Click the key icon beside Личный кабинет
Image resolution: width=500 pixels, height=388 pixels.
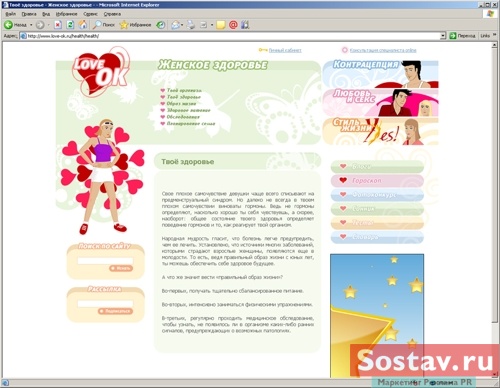pyautogui.click(x=263, y=50)
